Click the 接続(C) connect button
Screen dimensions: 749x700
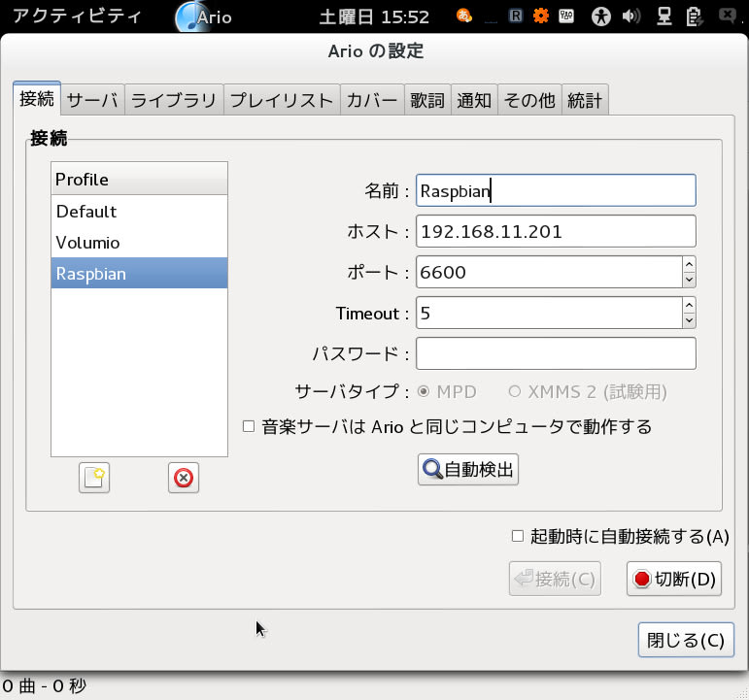pyautogui.click(x=555, y=579)
